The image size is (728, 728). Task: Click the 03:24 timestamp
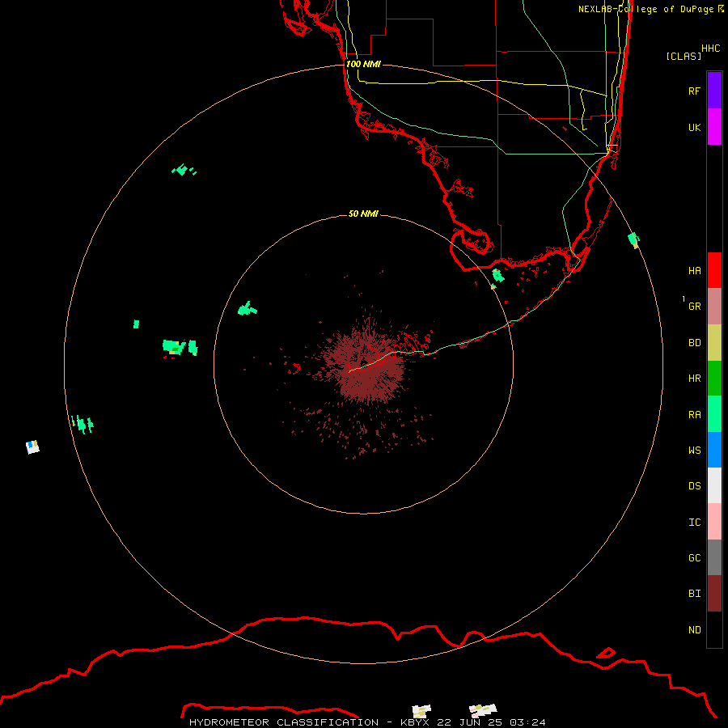(x=527, y=722)
